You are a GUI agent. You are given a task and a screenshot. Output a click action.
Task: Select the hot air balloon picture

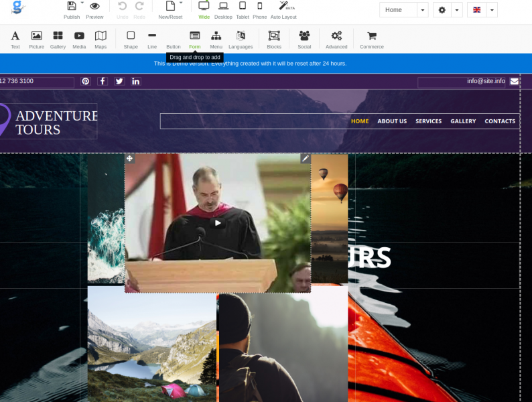[330, 218]
